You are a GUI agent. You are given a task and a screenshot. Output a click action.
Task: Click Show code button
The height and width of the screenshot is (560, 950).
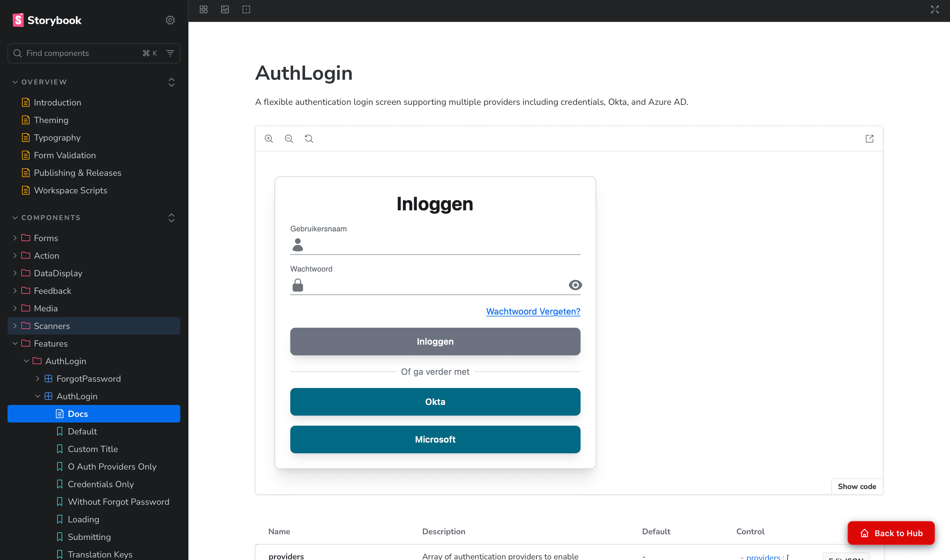[857, 487]
